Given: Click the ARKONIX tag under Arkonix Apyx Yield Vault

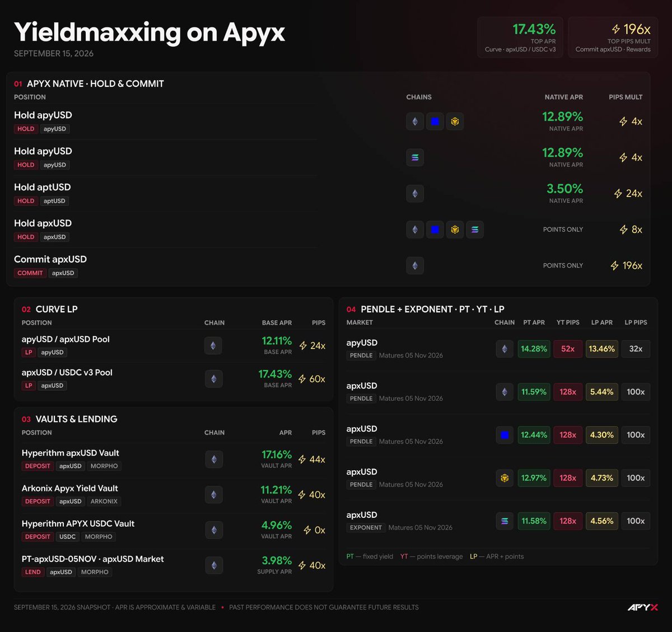Looking at the screenshot, I should click(104, 502).
